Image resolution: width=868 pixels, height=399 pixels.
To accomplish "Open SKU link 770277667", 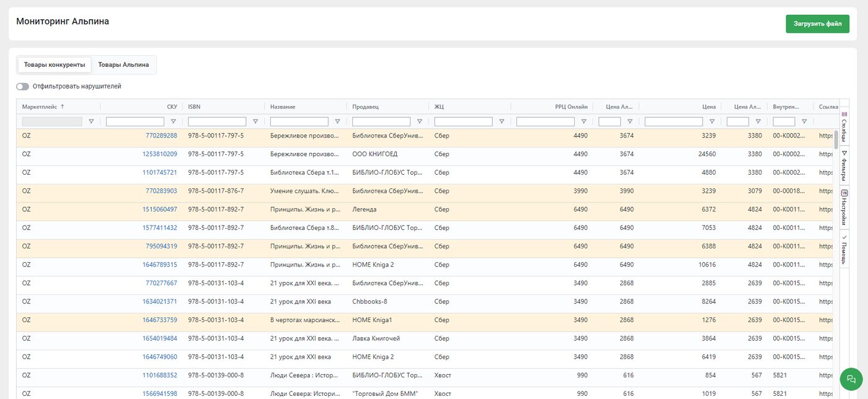I will (x=161, y=283).
